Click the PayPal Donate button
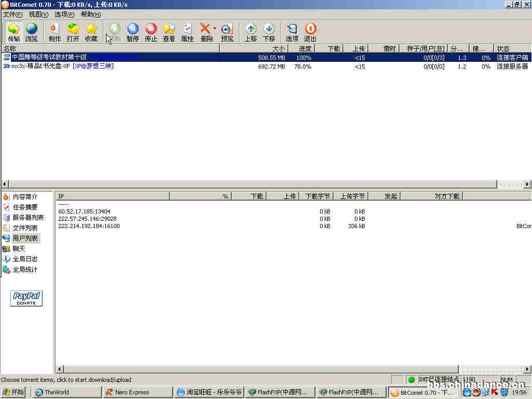The image size is (532, 399). pyautogui.click(x=26, y=298)
